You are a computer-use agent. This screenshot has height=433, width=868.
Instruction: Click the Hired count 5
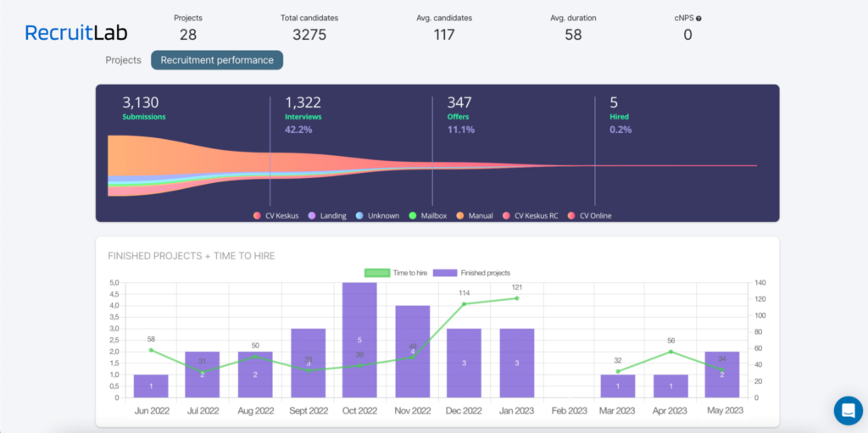click(x=614, y=103)
